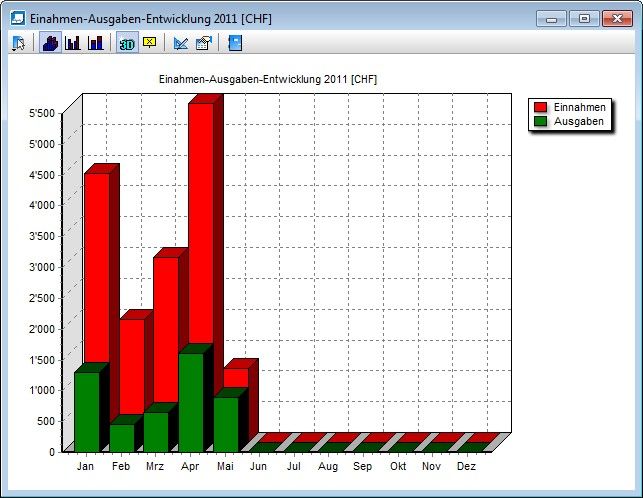Switch to side-by-side bar chart icon
The width and height of the screenshot is (643, 498).
click(73, 43)
